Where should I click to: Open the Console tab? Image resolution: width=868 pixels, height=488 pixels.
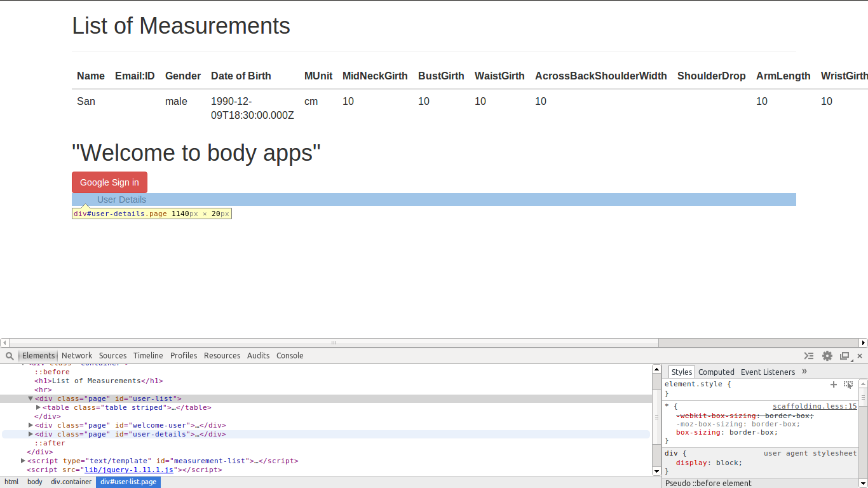click(x=290, y=356)
